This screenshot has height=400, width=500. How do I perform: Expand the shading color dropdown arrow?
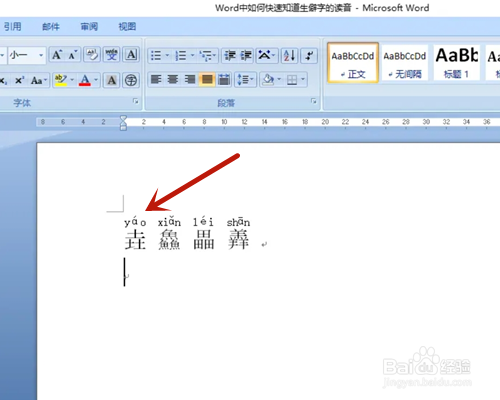click(x=279, y=80)
